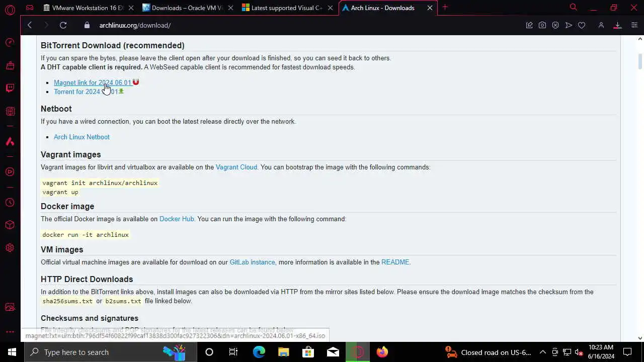Take a snapshot with the camera icon
Image resolution: width=644 pixels, height=362 pixels.
click(x=542, y=25)
